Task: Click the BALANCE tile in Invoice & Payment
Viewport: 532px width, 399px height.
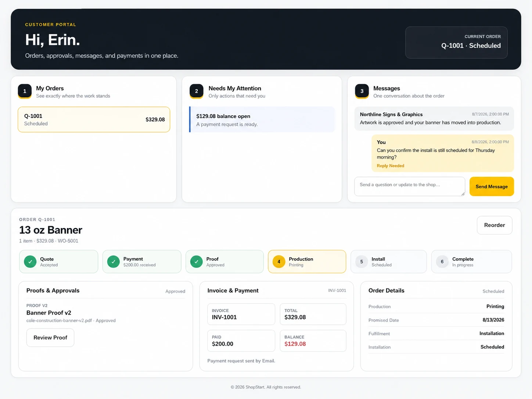Action: (313, 341)
